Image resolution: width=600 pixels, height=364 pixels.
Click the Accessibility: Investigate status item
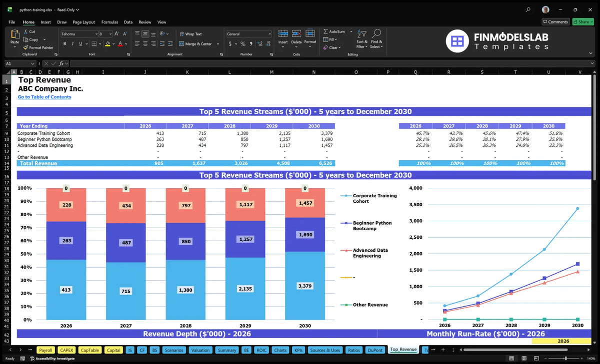coord(52,359)
